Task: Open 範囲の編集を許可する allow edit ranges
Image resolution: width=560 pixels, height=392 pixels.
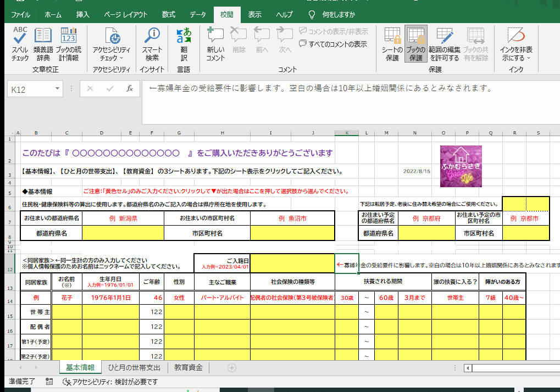Action: tap(445, 44)
